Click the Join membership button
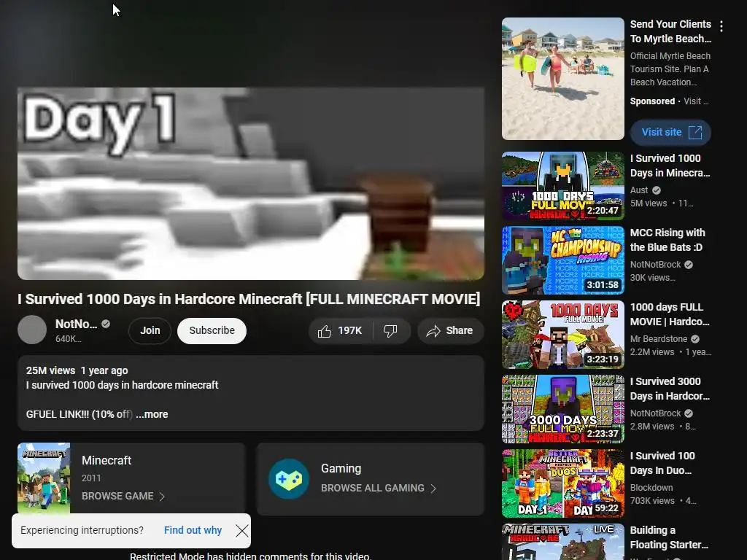Viewport: 747px width, 560px height. (x=150, y=331)
